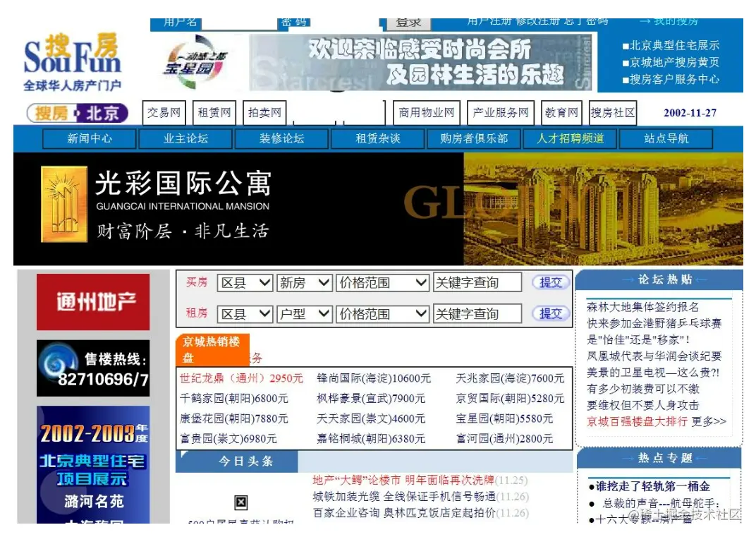Go to 新闻中心

point(89,139)
